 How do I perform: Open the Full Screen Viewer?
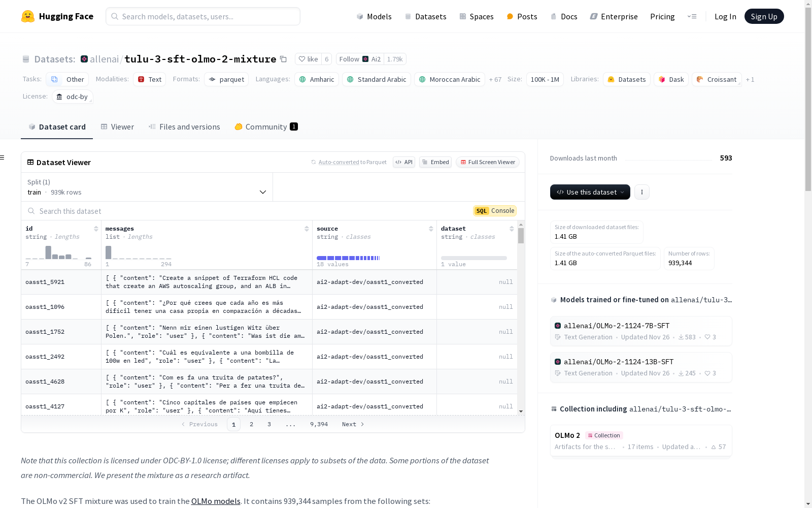pos(488,162)
